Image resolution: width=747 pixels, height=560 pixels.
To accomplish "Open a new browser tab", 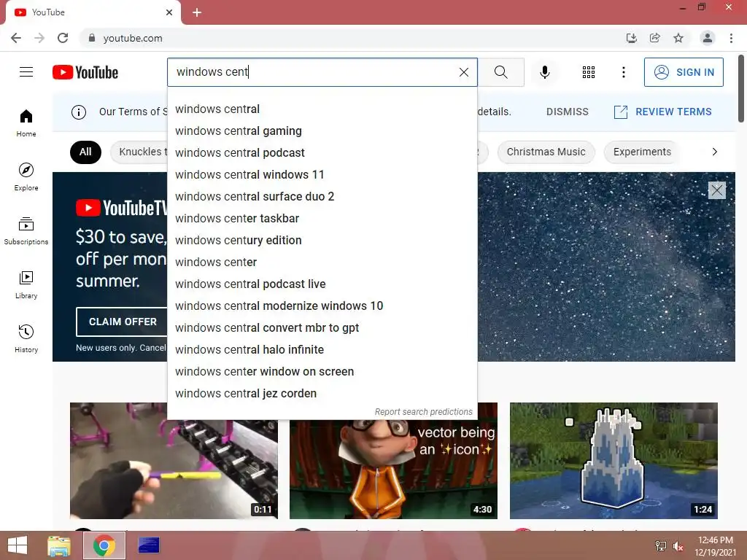I will pyautogui.click(x=197, y=12).
